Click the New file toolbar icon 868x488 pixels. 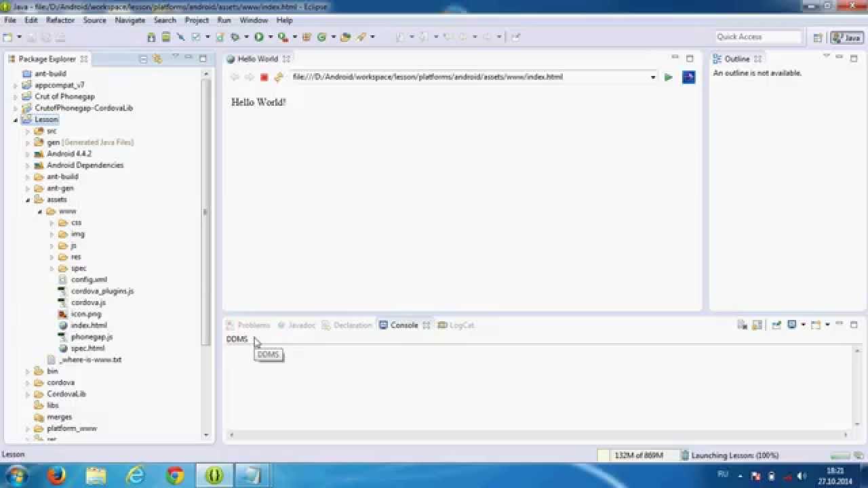tap(8, 37)
